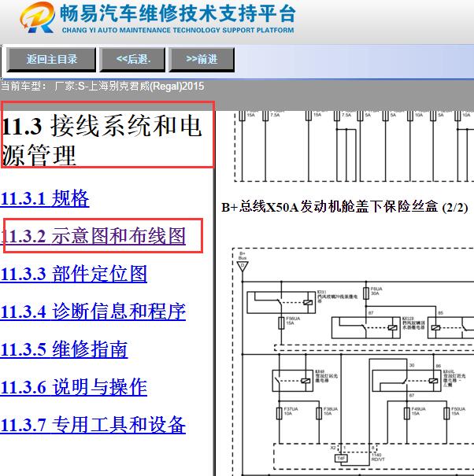
Task: Open the 11.3.5 维修指南 link
Action: (x=64, y=349)
